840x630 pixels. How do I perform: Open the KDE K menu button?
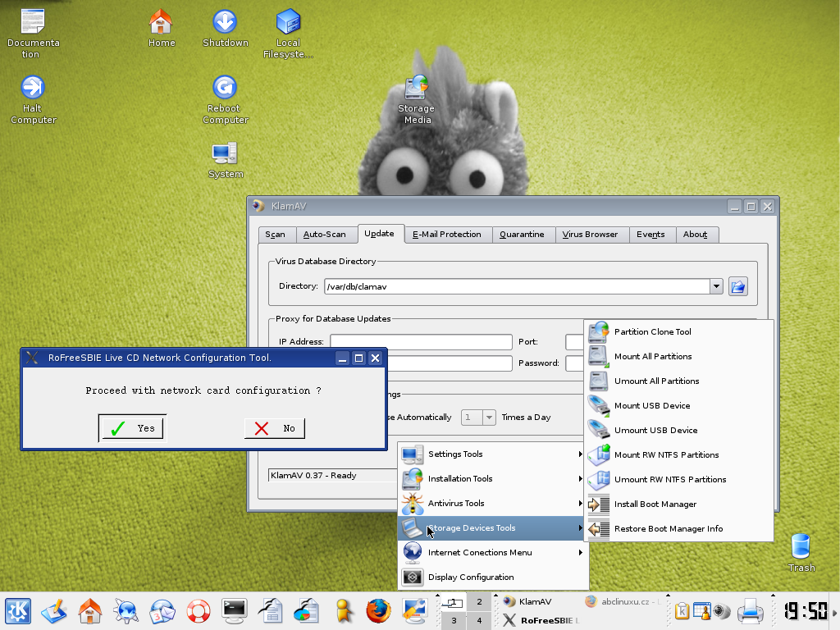click(x=18, y=610)
